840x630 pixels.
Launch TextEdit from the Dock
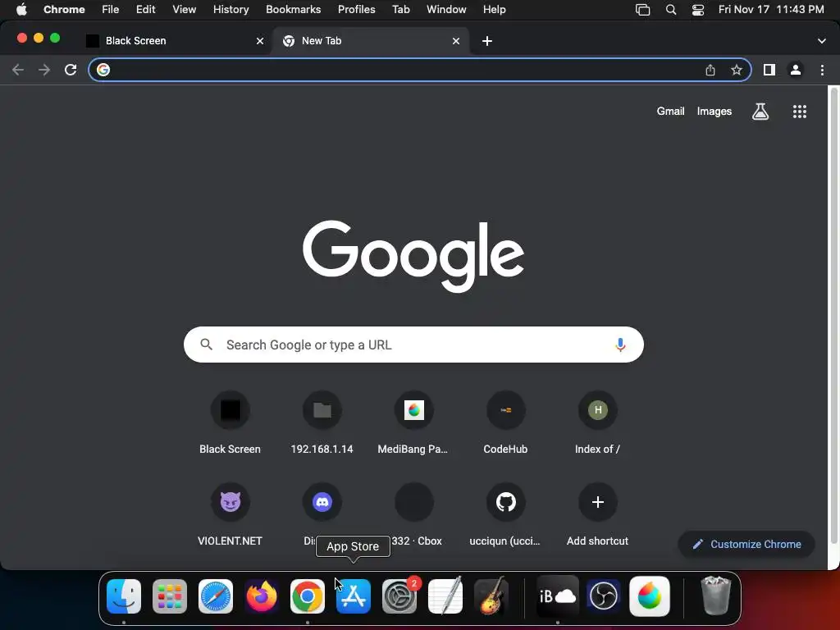pos(445,596)
